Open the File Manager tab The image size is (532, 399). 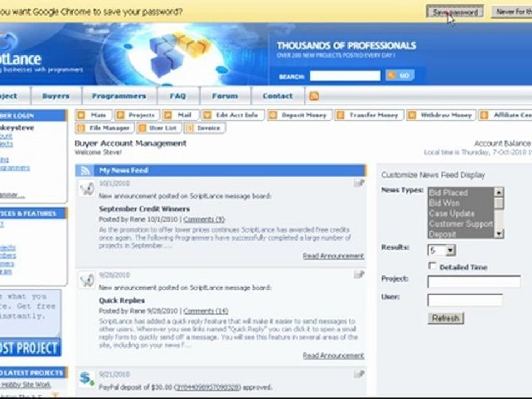[105, 128]
